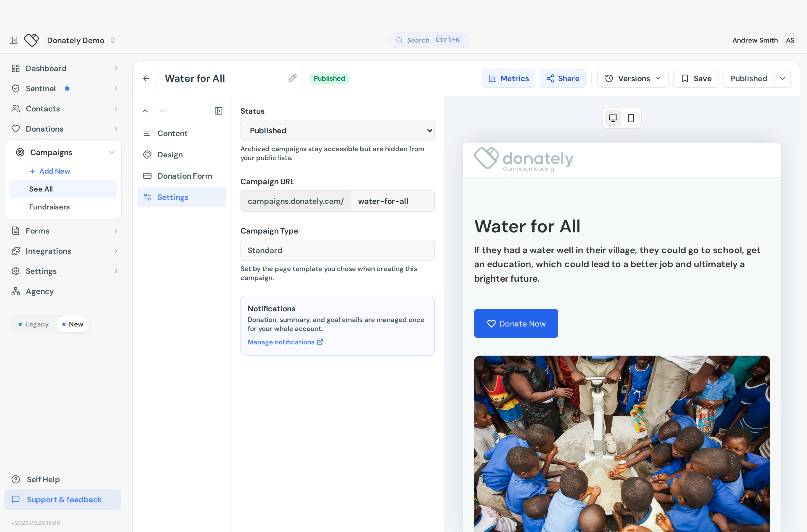This screenshot has width=807, height=532.
Task: Edit campaign name with pencil icon
Action: (x=292, y=78)
